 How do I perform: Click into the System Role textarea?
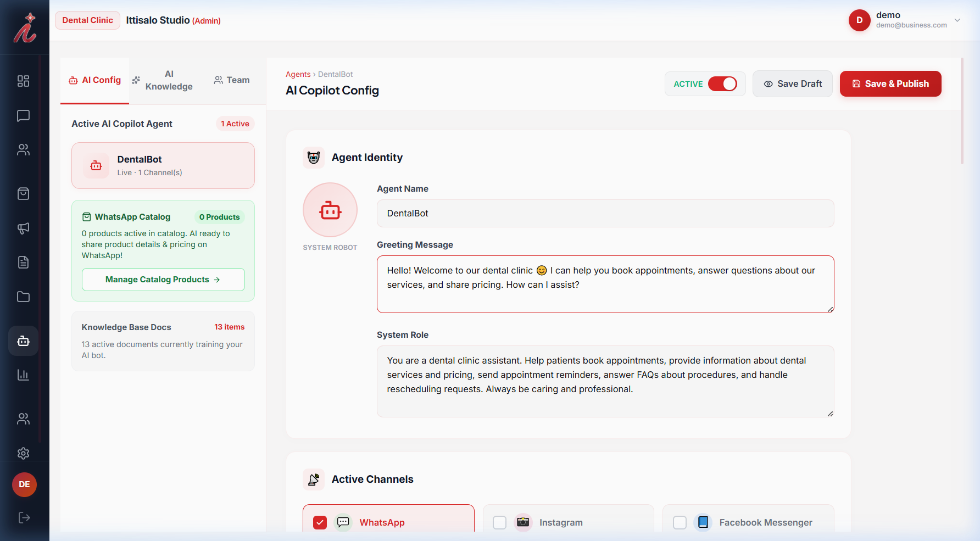pos(605,382)
